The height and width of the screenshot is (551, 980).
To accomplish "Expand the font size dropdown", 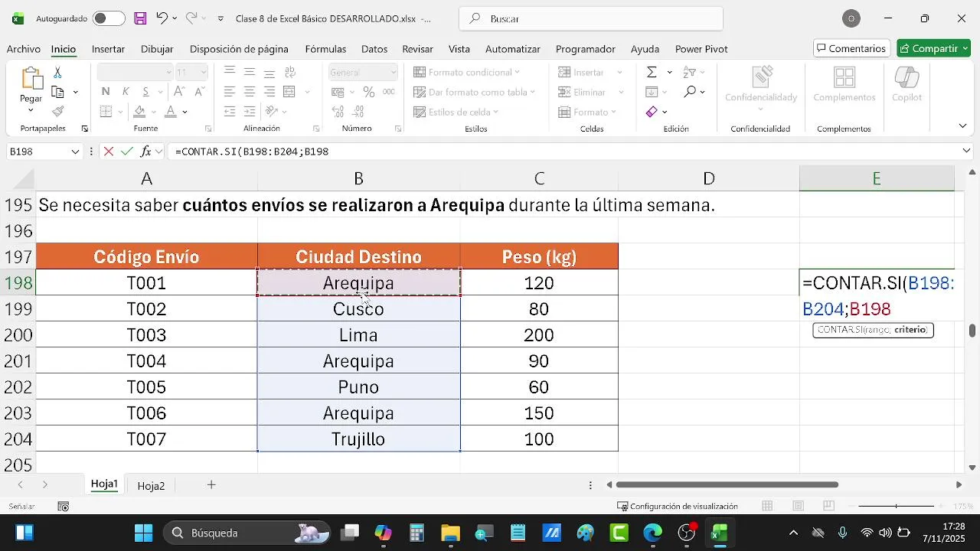I will point(203,72).
